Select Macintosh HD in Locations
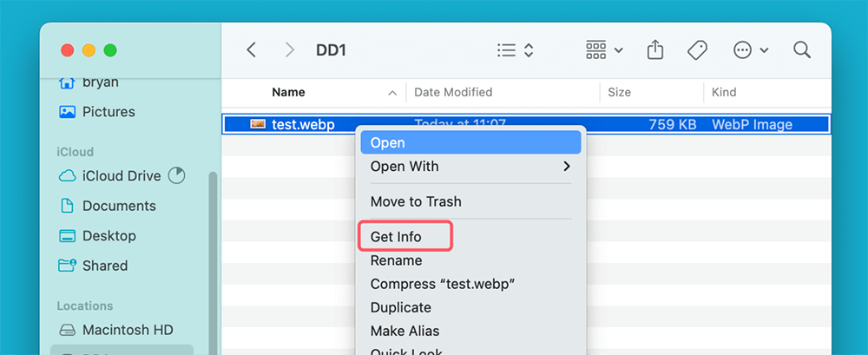Screen dimensions: 868x355 coord(127,330)
